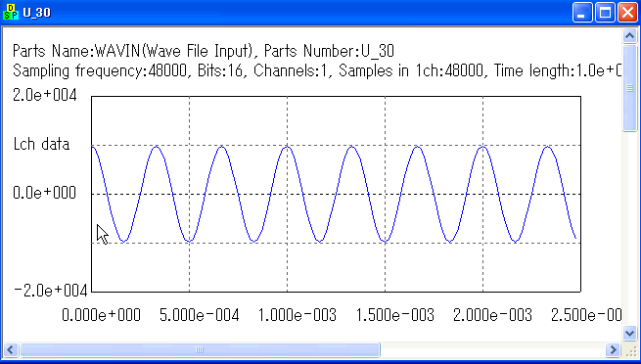Click the vertical scrollbar thumb
Image resolution: width=641 pixels, height=364 pixels.
(629, 88)
